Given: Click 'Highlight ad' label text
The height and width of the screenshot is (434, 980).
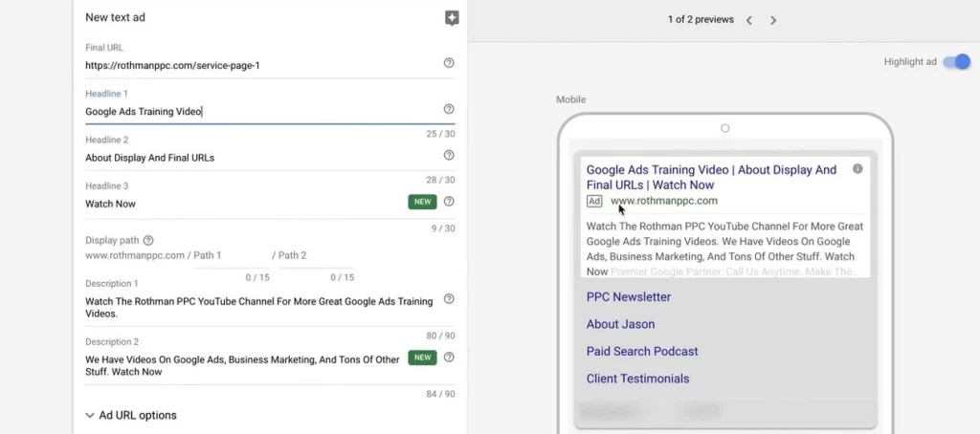Looking at the screenshot, I should (x=910, y=61).
